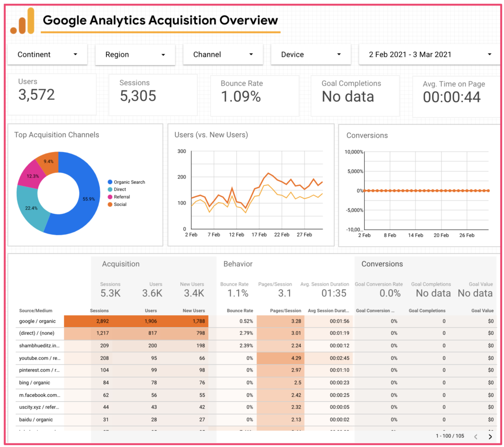Sort table by Bounce Rate column header
This screenshot has width=504, height=447.
[240, 310]
